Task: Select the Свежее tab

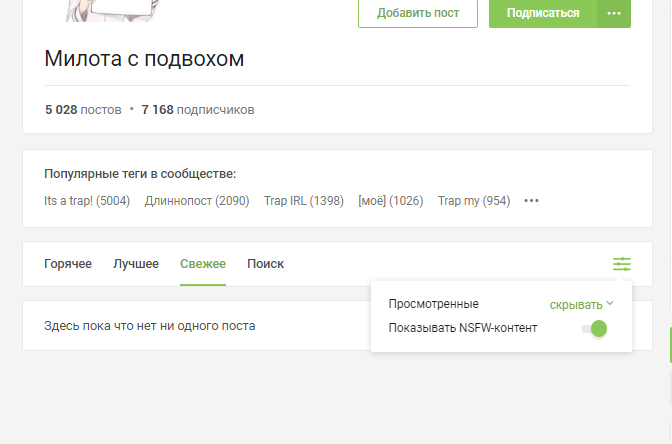Action: click(x=203, y=264)
